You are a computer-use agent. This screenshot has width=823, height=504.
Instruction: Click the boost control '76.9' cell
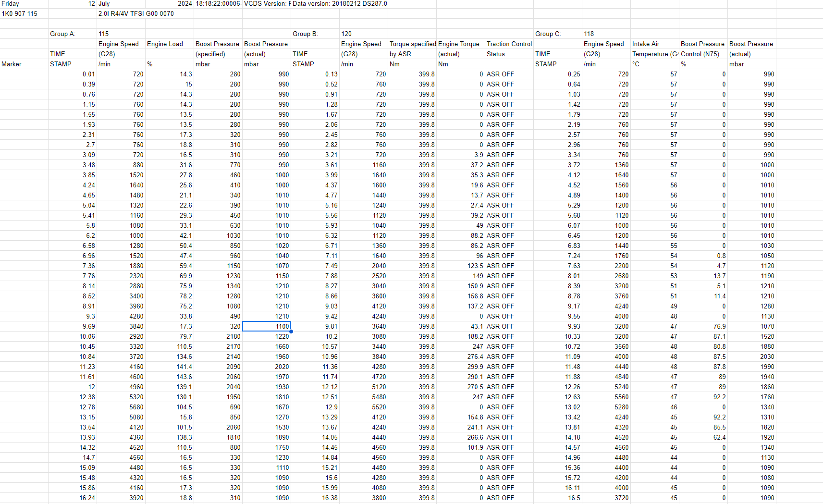(703, 326)
